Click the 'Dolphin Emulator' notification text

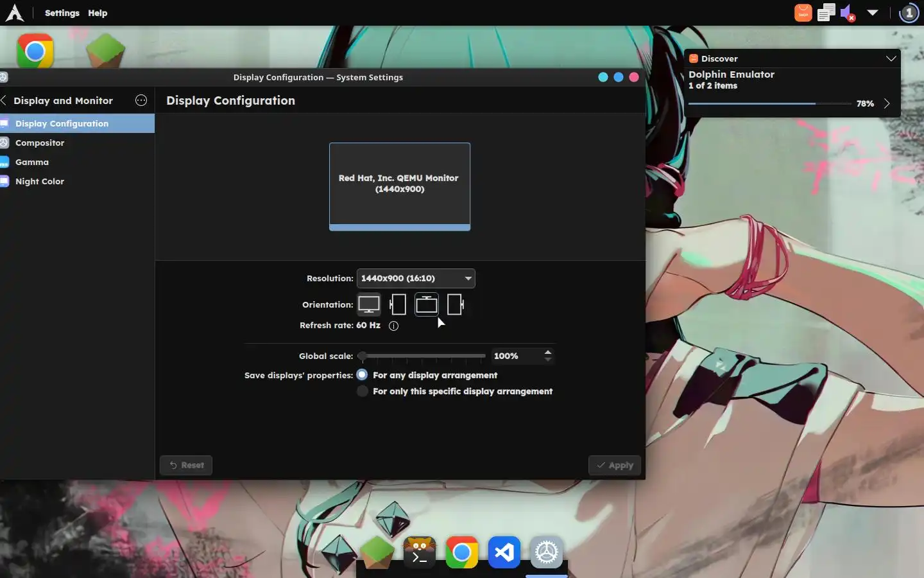point(732,74)
